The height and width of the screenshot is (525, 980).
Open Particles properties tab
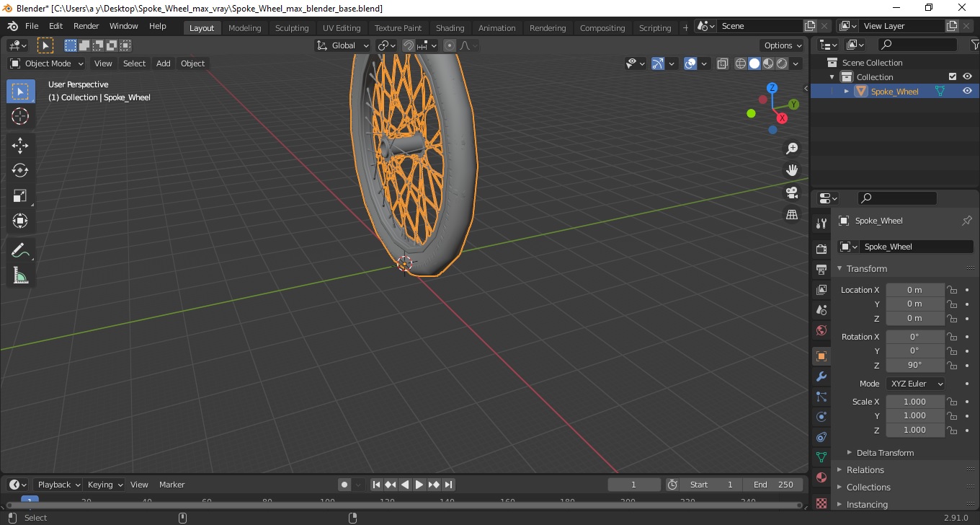821,397
